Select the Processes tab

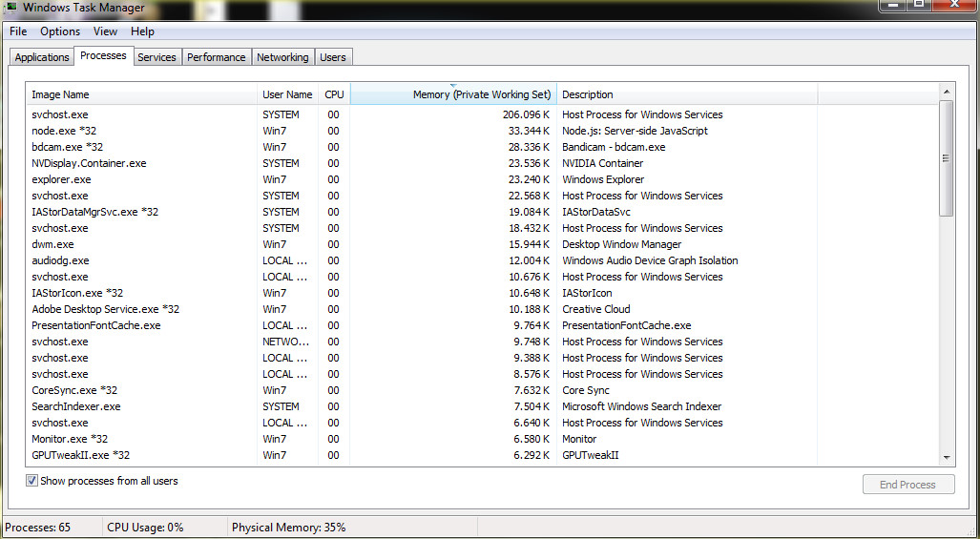103,55
